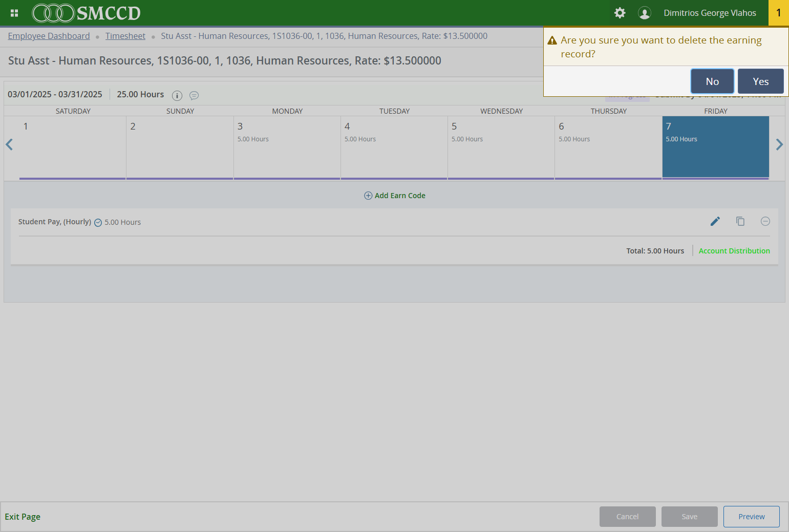Confirm deletion with Yes button
Viewport: 789px width, 532px height.
(x=761, y=81)
